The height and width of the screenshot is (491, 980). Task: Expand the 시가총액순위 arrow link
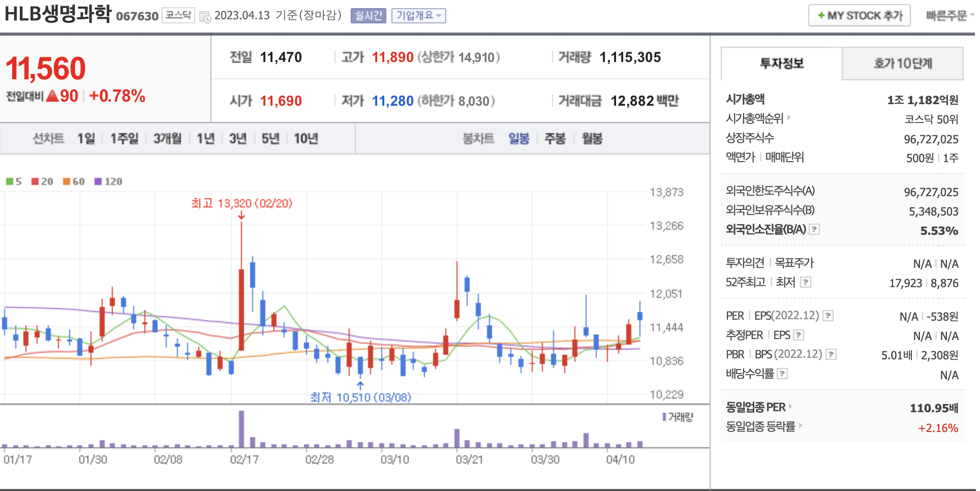pos(789,118)
